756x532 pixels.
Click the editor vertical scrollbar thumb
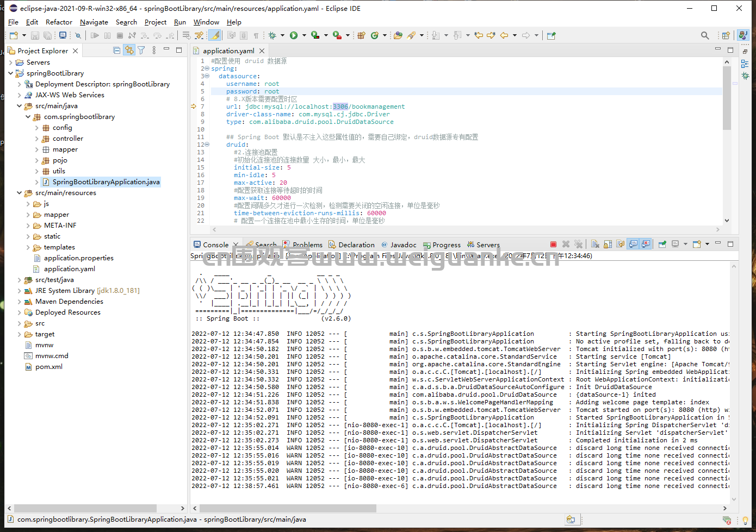[727, 98]
